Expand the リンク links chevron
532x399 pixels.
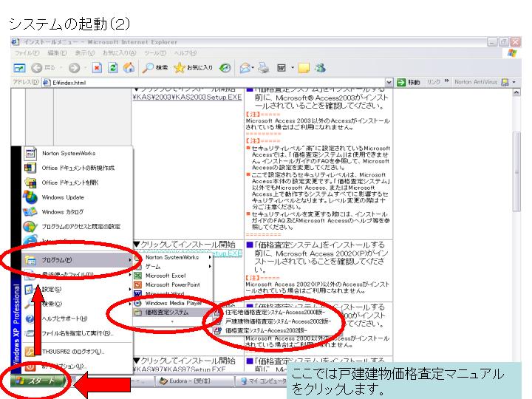pyautogui.click(x=446, y=81)
